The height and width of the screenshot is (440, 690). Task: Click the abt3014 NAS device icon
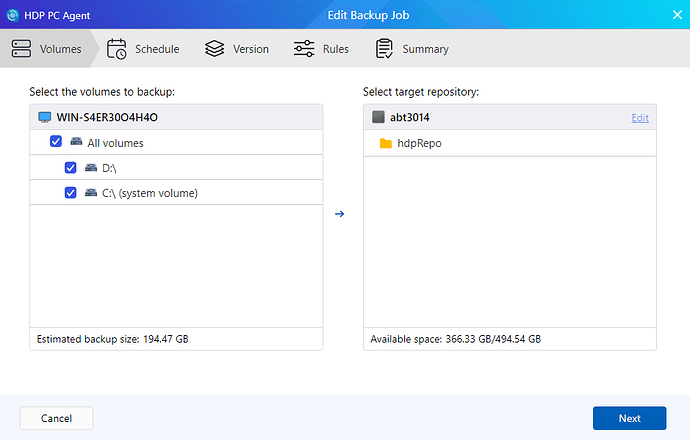(378, 117)
